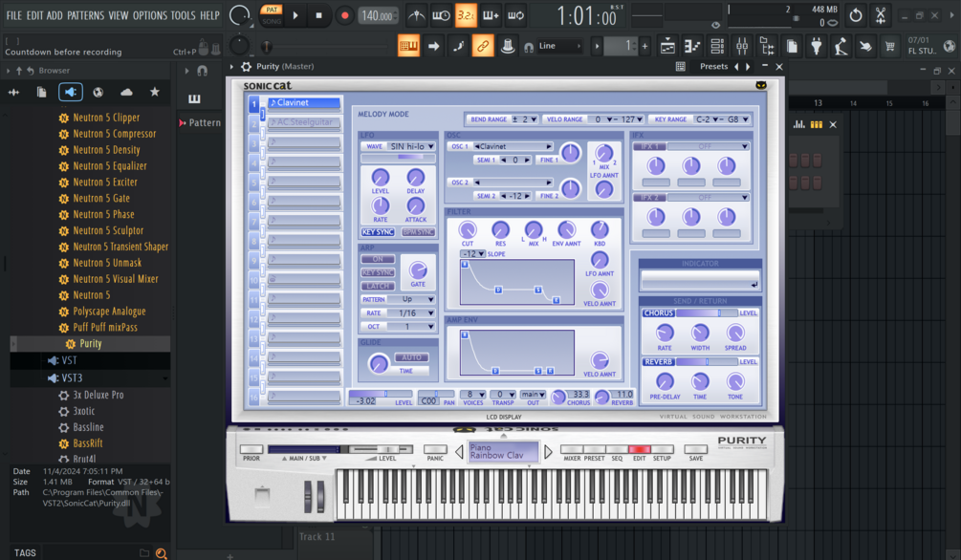Open snap Line dropdown in toolbar
Viewport: 961px width, 560px height.
point(559,46)
